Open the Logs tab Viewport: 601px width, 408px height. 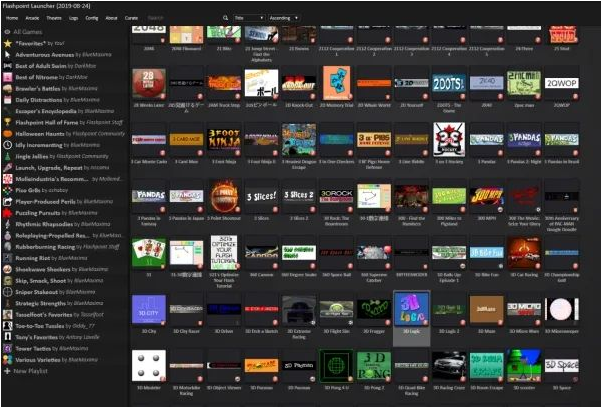(x=74, y=18)
